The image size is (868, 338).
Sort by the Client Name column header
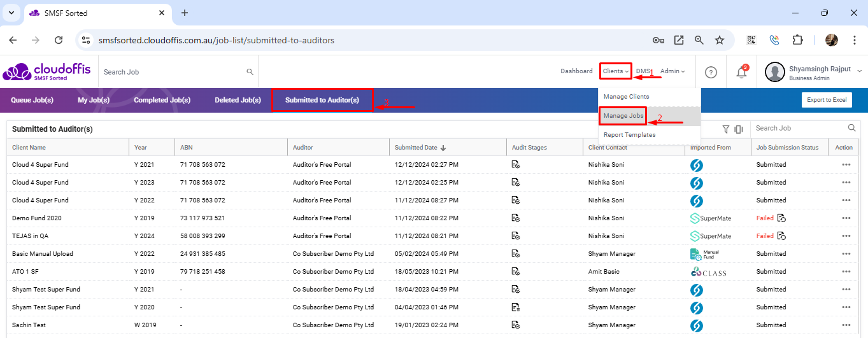[x=29, y=147]
